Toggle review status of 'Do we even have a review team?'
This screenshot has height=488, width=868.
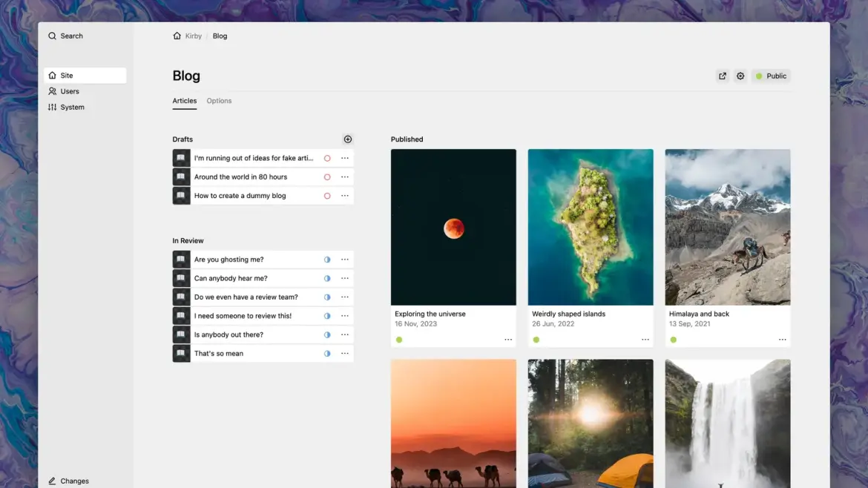pos(327,297)
